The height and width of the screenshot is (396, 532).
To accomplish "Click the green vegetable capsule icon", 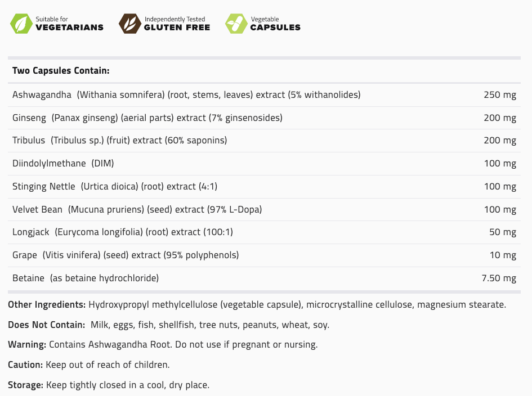I will pyautogui.click(x=235, y=24).
